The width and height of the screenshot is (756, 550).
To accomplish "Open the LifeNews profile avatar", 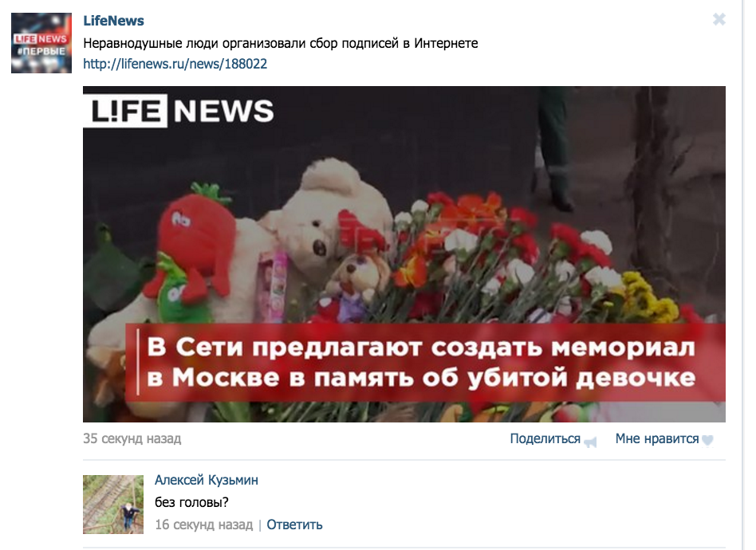I will [x=41, y=43].
